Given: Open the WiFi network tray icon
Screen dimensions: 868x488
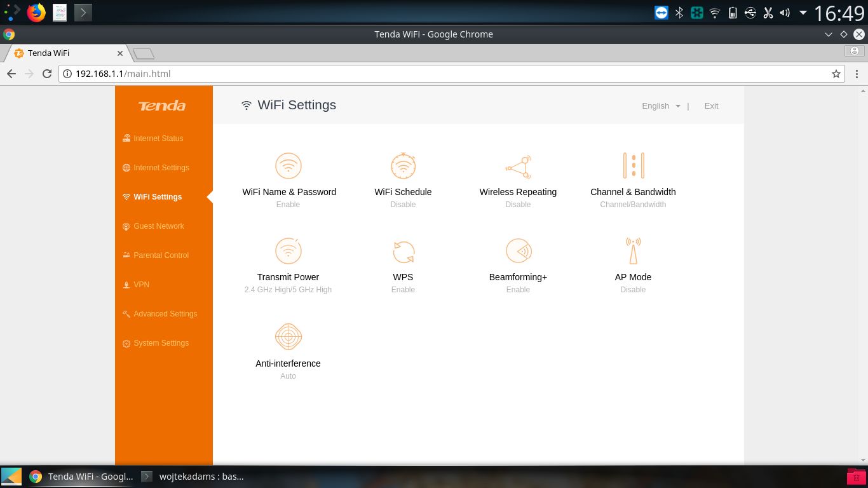Looking at the screenshot, I should (x=715, y=13).
